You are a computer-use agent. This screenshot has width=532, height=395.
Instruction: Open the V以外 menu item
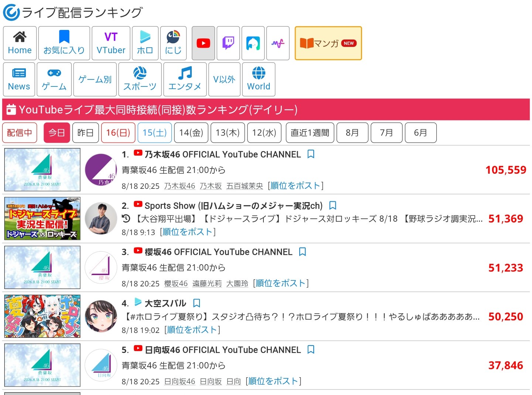point(224,79)
